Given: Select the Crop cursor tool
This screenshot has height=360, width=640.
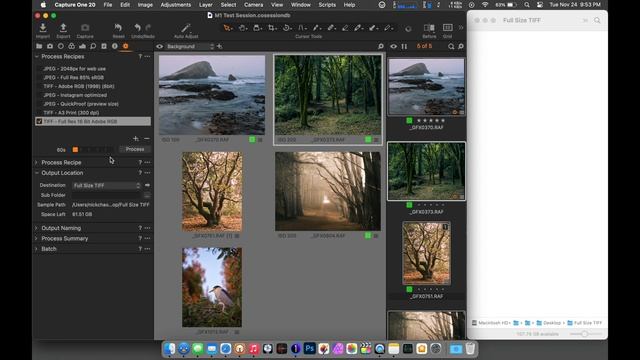Looking at the screenshot, I should pyautogui.click(x=271, y=28).
